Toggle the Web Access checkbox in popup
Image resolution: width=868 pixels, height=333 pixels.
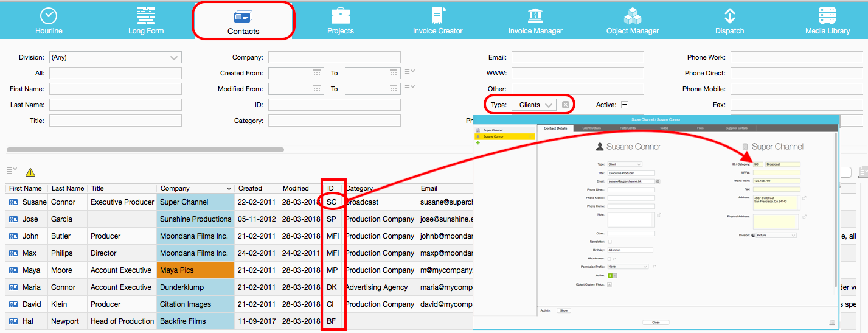click(x=609, y=258)
